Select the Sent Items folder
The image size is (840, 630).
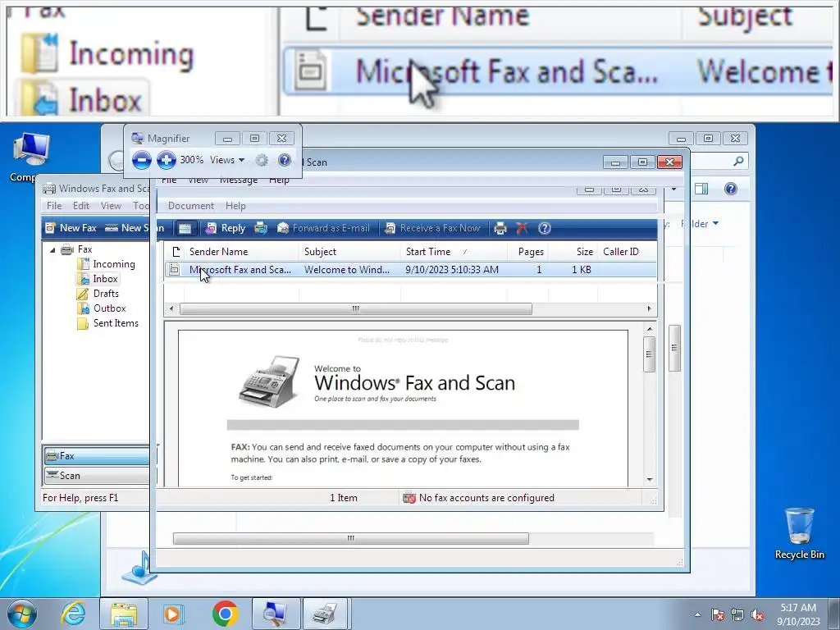(x=116, y=323)
